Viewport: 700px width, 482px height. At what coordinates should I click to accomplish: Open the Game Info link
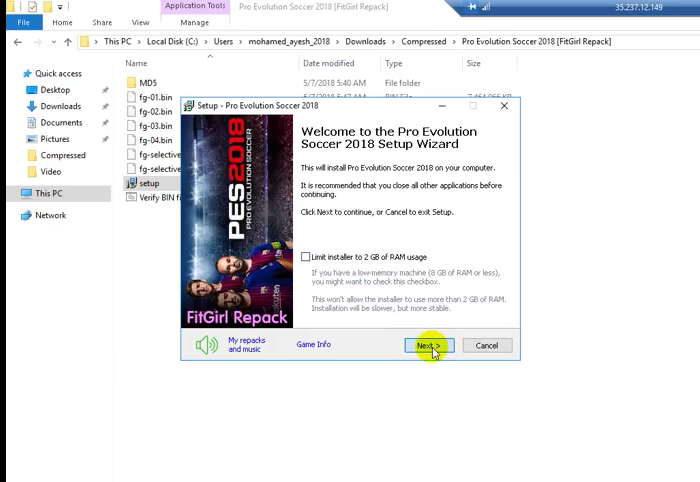click(x=313, y=344)
